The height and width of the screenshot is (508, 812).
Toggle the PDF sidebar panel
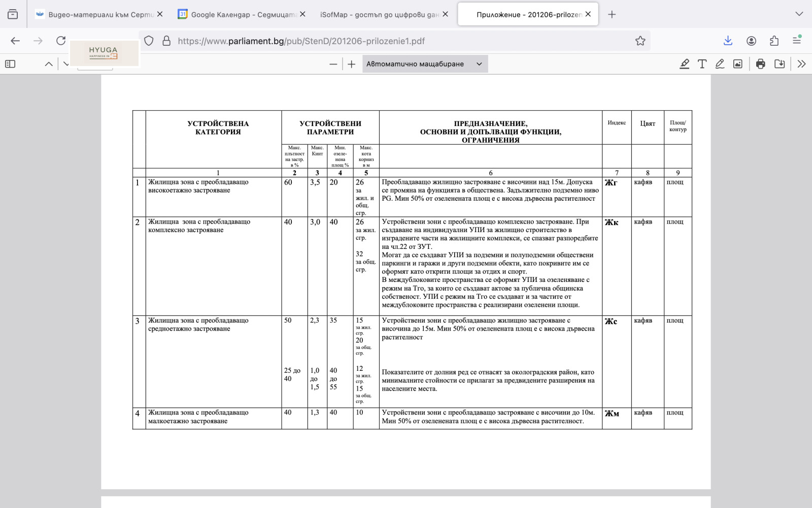tap(10, 64)
